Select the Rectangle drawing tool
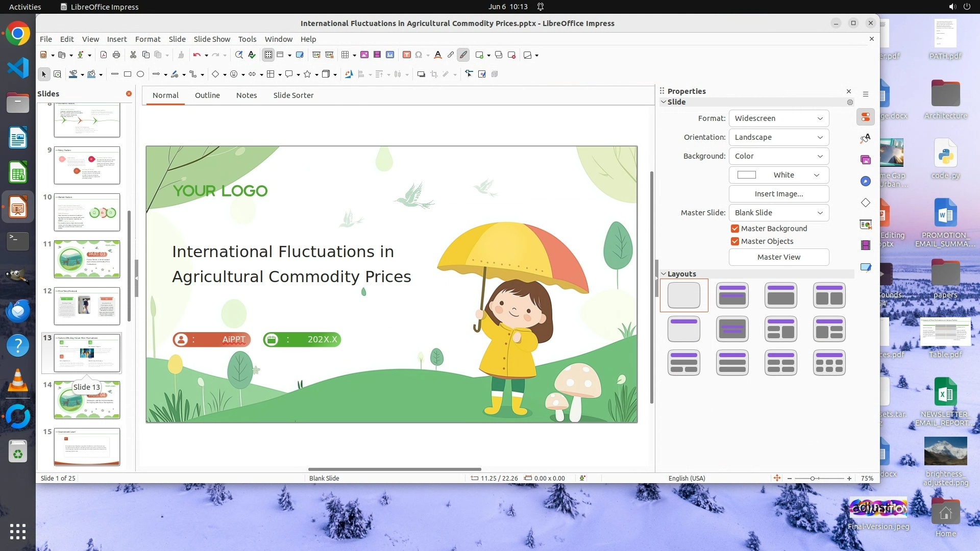 128,74
